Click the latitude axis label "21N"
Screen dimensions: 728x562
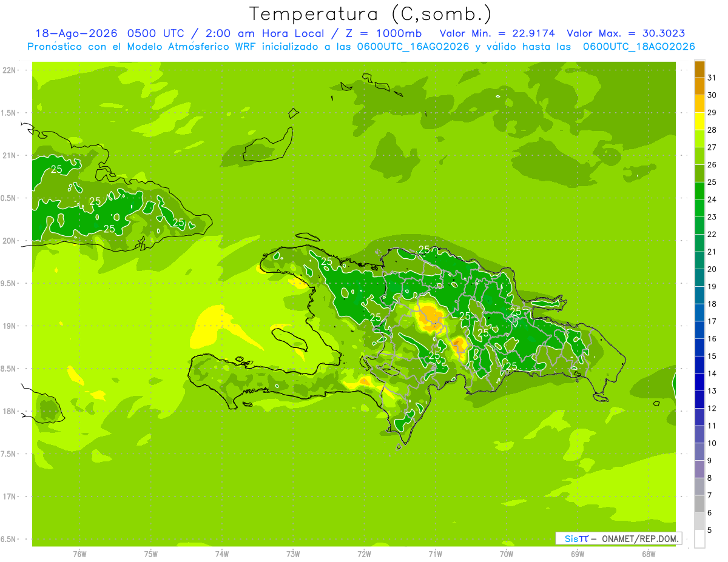click(10, 155)
